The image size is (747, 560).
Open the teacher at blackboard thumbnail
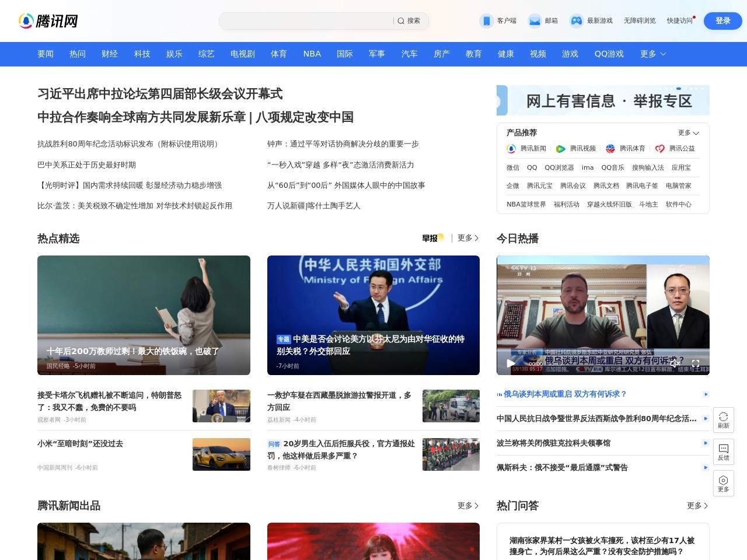click(144, 315)
